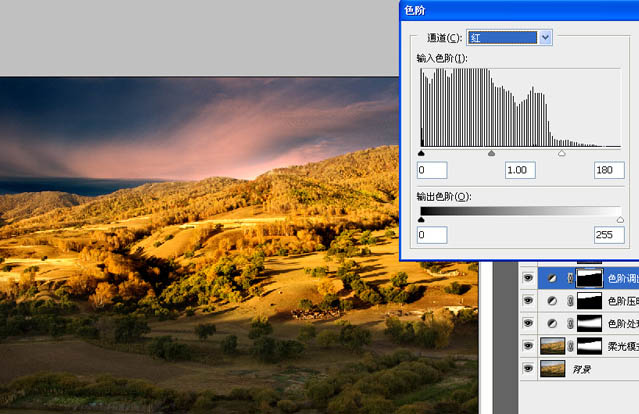
Task: Click the adjustment icon on 色阶压 layer
Action: pos(551,300)
